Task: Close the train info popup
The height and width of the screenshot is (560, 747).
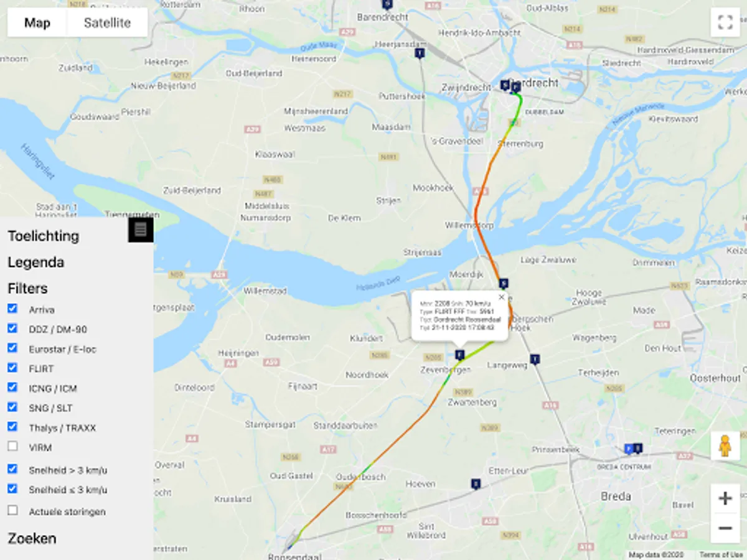Action: (x=501, y=297)
